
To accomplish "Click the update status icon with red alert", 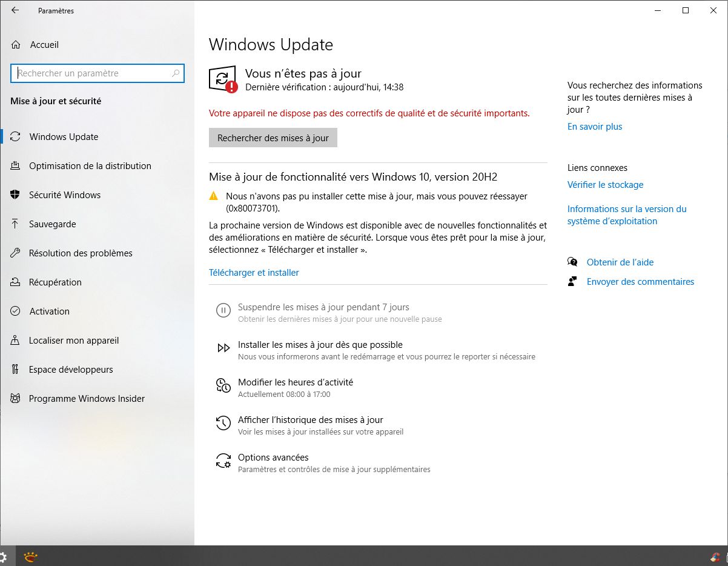I will coord(223,79).
